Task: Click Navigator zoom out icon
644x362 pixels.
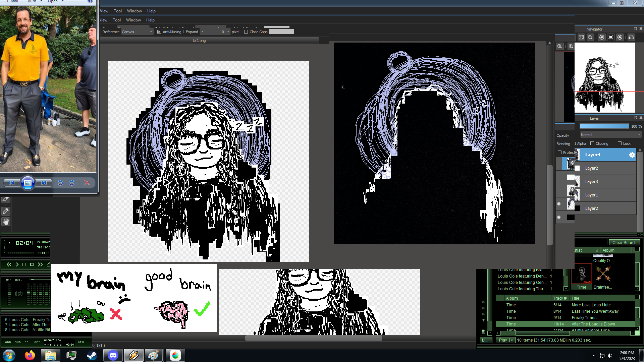Action: 590,37
